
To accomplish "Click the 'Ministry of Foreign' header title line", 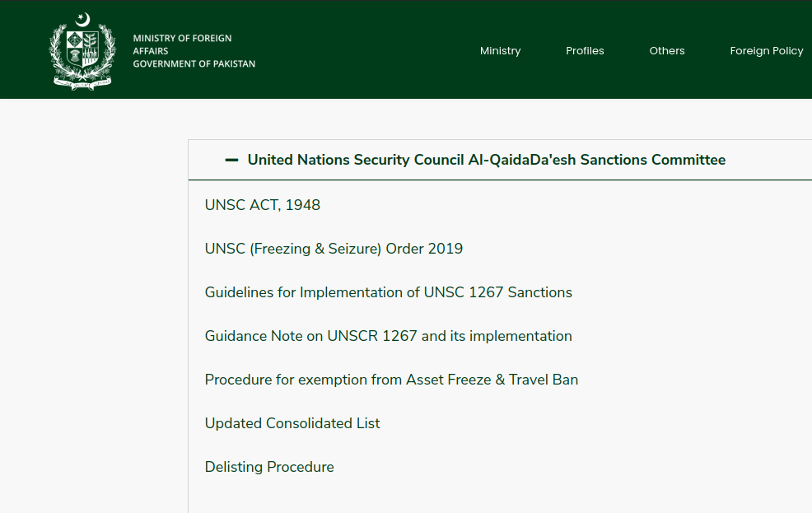I will [x=182, y=38].
